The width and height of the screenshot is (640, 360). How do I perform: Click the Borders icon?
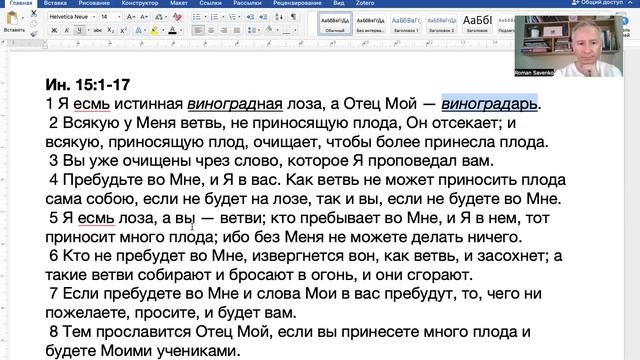click(x=287, y=30)
